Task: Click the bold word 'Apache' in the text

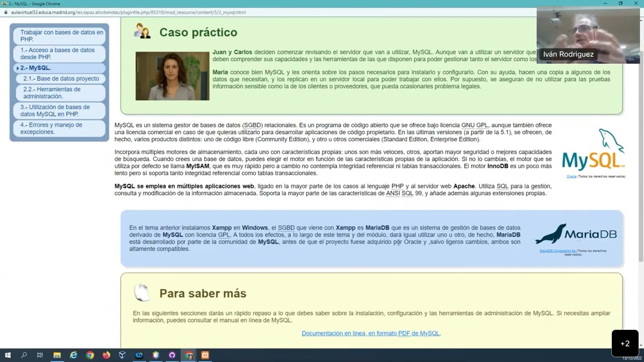Action: click(x=464, y=186)
